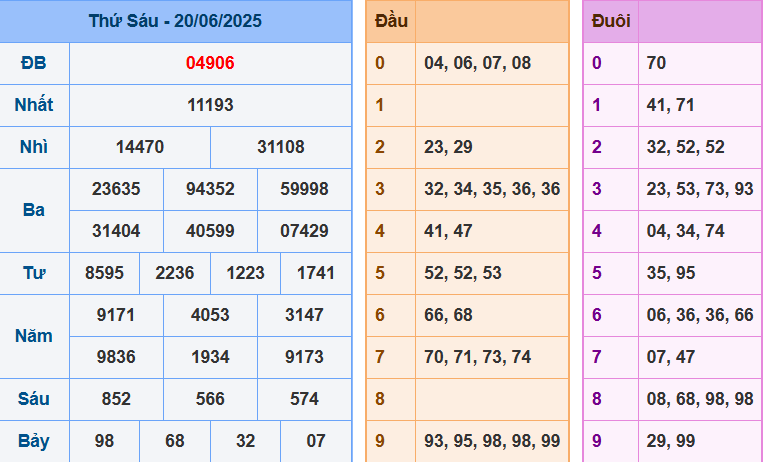Select Đuôi row values 08, 68, 98, 98

700,399
